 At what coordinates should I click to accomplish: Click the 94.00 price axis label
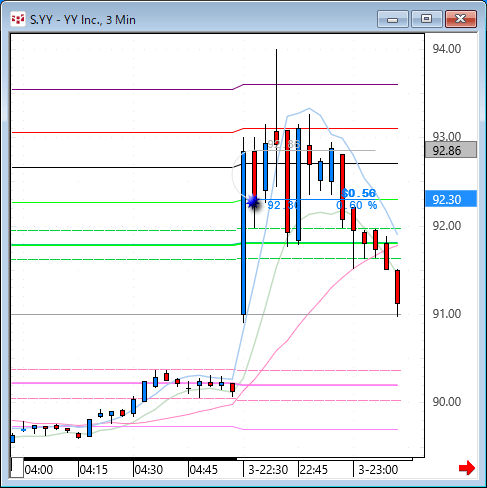(447, 49)
